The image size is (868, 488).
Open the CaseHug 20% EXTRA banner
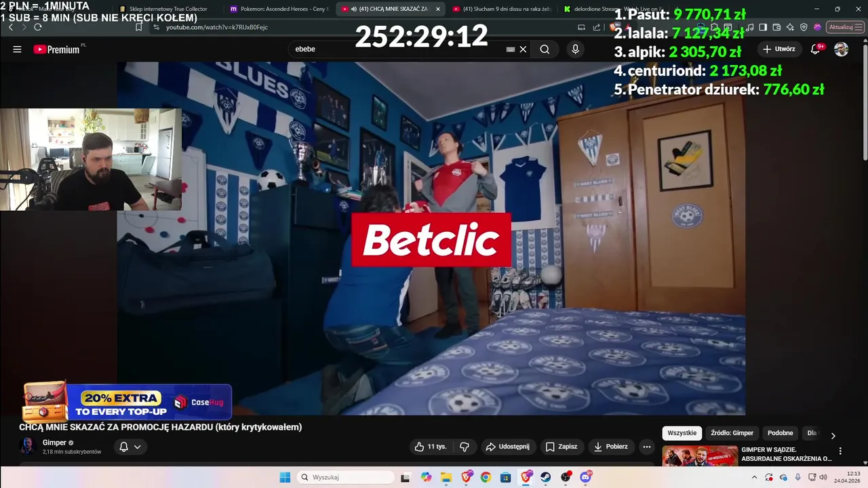(127, 402)
